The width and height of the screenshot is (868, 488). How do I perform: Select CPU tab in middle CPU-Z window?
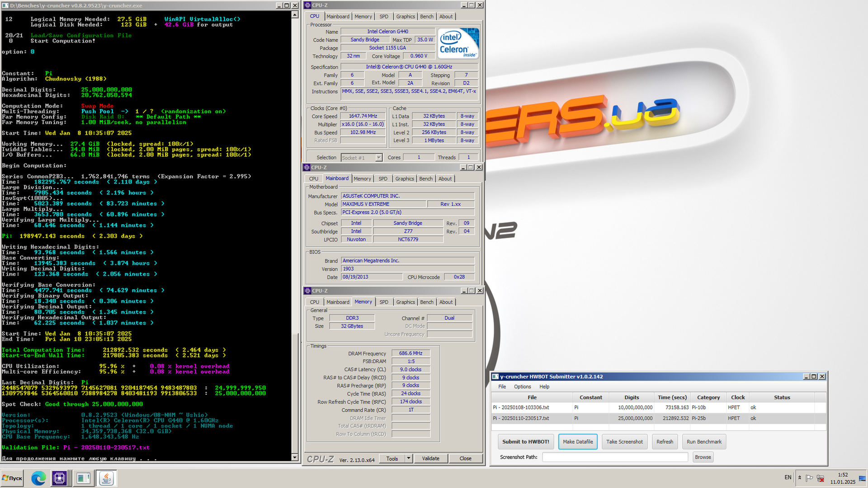[x=314, y=178]
